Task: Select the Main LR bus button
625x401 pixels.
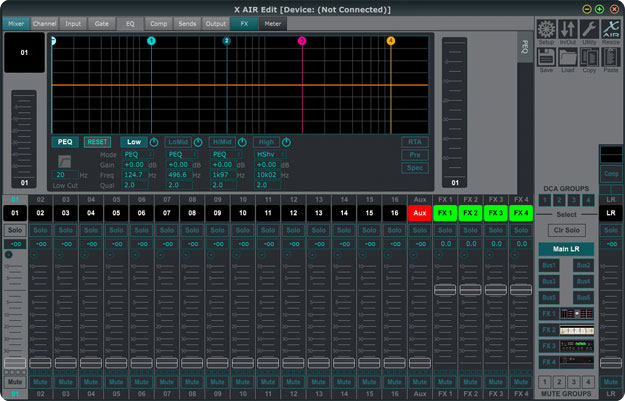Action: (566, 249)
